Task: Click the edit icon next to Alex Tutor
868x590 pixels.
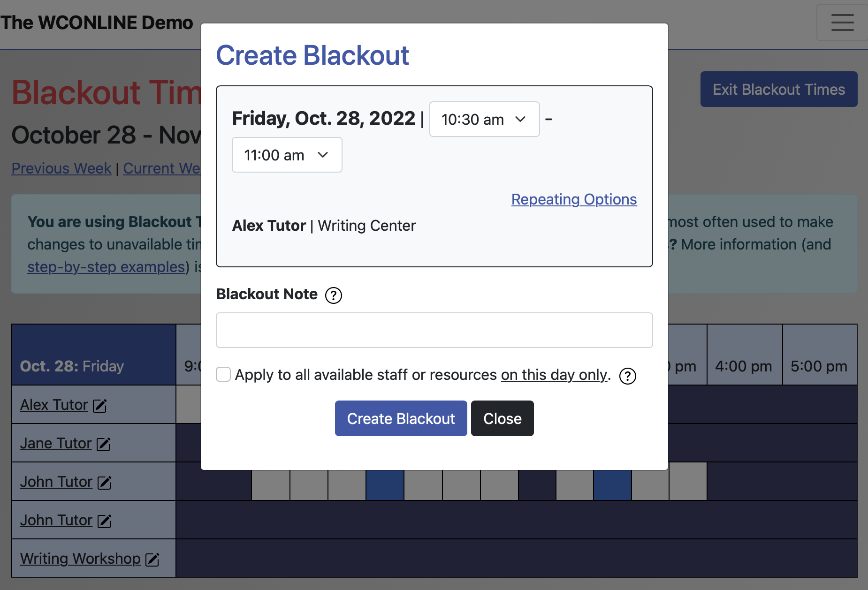Action: (100, 406)
